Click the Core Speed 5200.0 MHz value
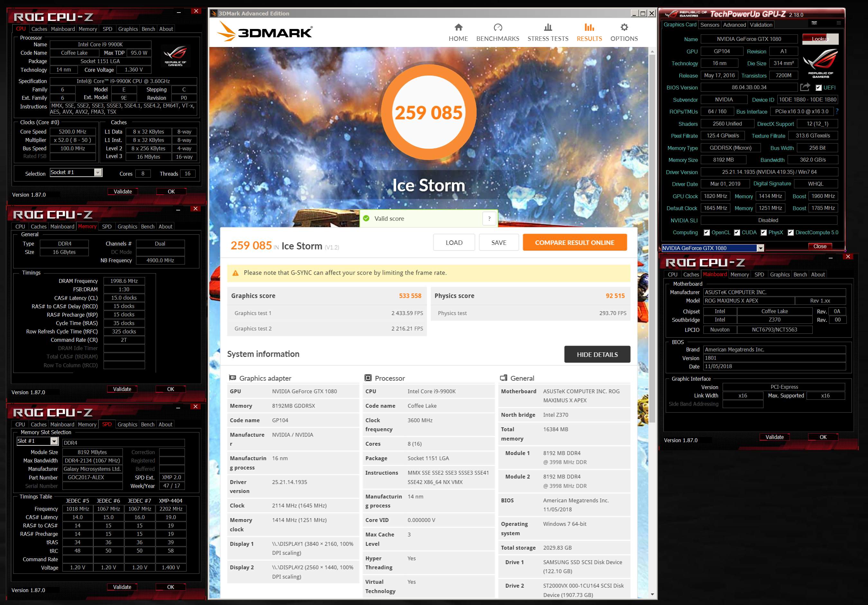Image resolution: width=868 pixels, height=605 pixels. click(73, 132)
